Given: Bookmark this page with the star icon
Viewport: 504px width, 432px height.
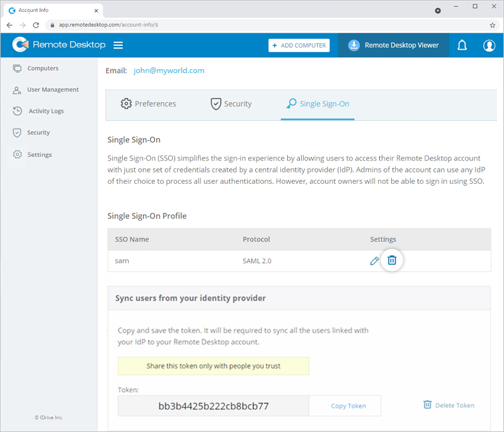Looking at the screenshot, I should (x=492, y=25).
